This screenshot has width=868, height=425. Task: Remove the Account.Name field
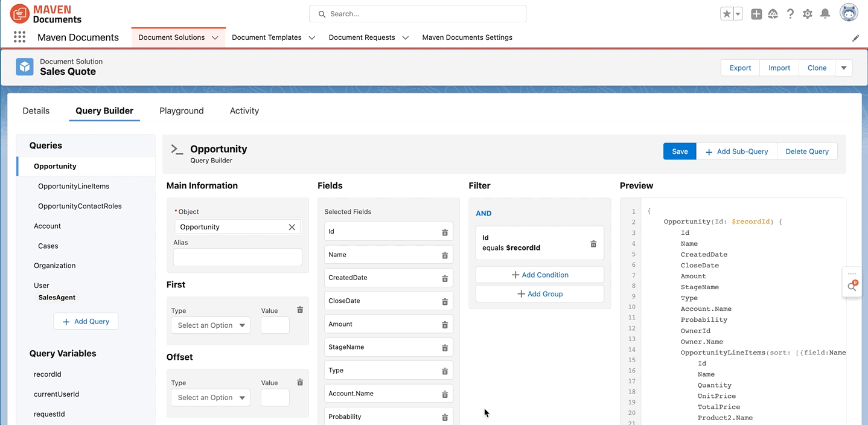pyautogui.click(x=445, y=394)
